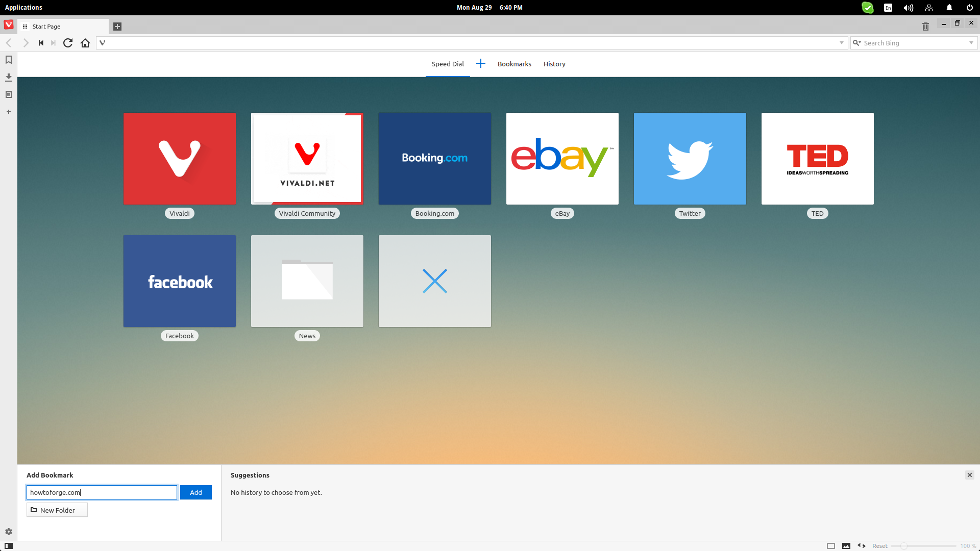Create a New Folder
The image size is (980, 551).
coord(57,510)
